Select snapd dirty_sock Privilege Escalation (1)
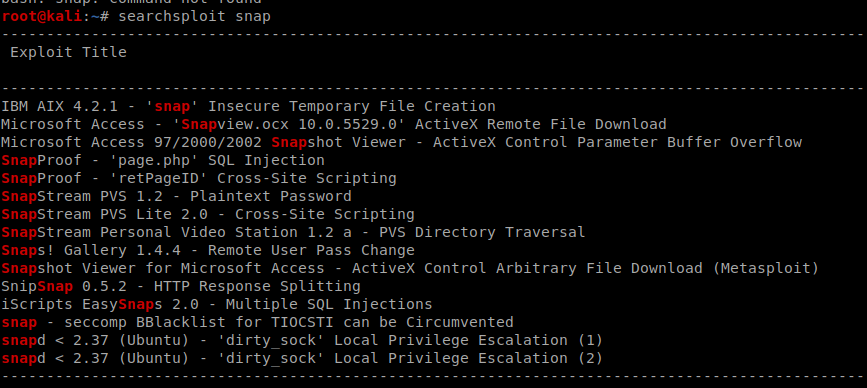Screen dimensions: 867x388 coord(302,340)
